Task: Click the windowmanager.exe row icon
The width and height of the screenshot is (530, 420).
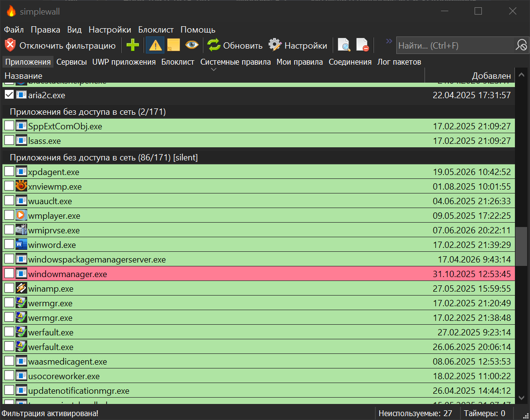Action: (21, 273)
